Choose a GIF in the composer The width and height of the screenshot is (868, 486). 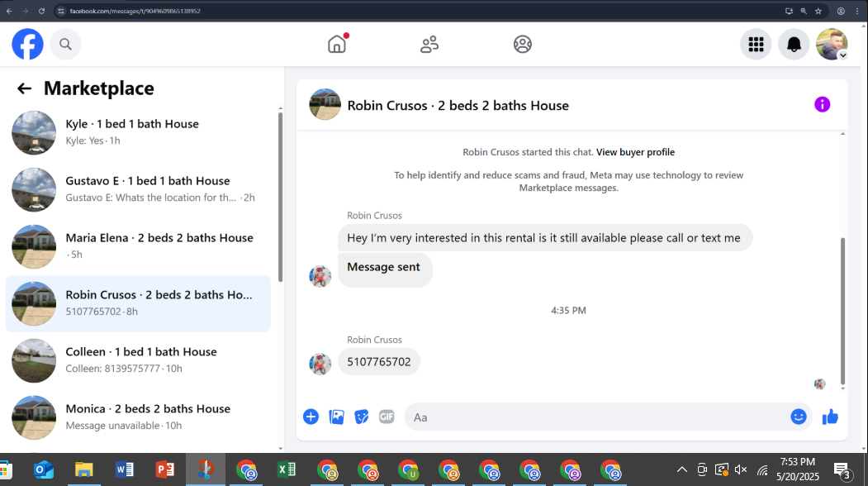[387, 417]
